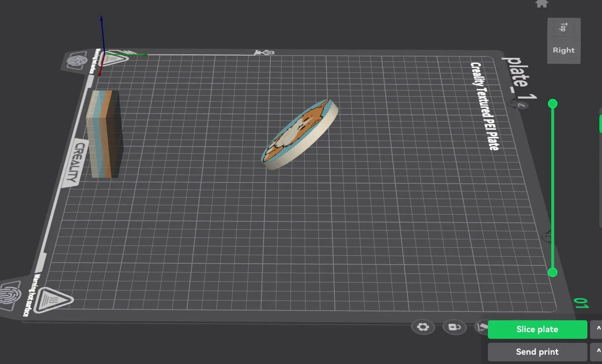The width and height of the screenshot is (602, 364).
Task: Click the Slice plate button
Action: 537,330
